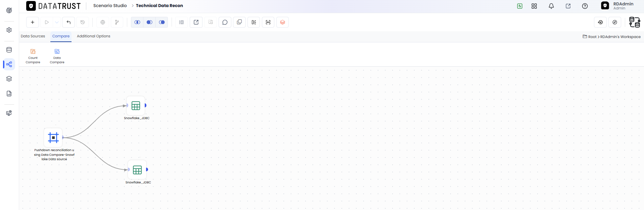Click the collapse panel icon in toolbar
The width and height of the screenshot is (644, 210).
pos(181,22)
